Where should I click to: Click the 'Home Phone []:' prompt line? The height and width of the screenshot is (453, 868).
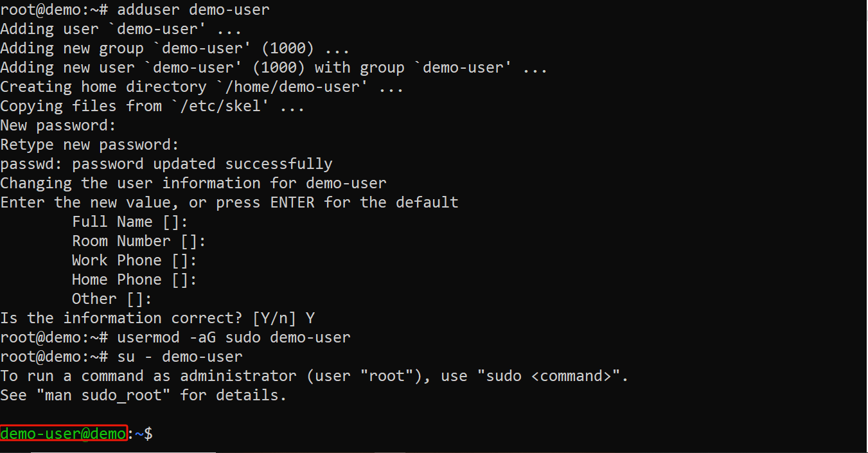134,280
